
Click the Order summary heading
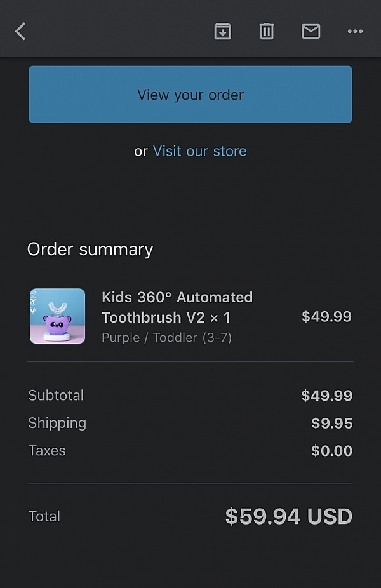90,250
